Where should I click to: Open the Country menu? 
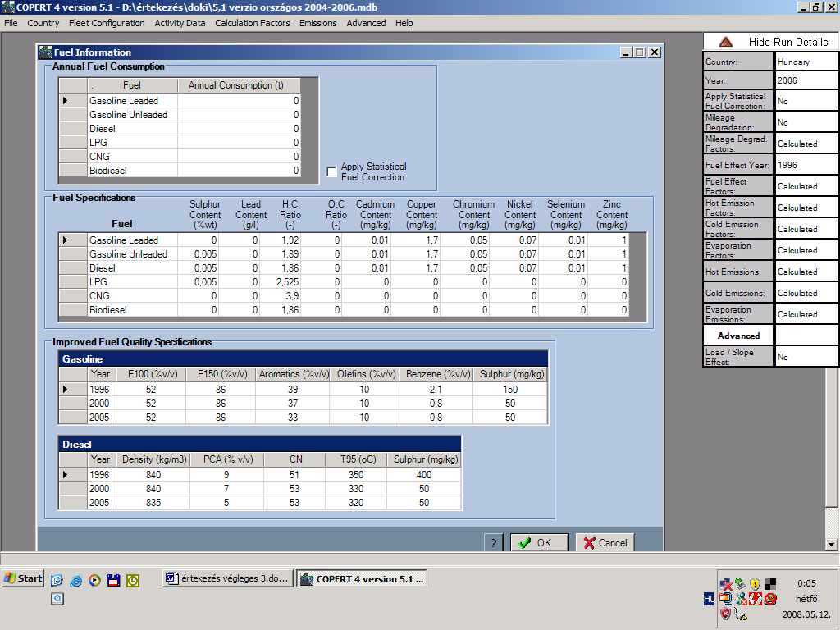pyautogui.click(x=43, y=23)
